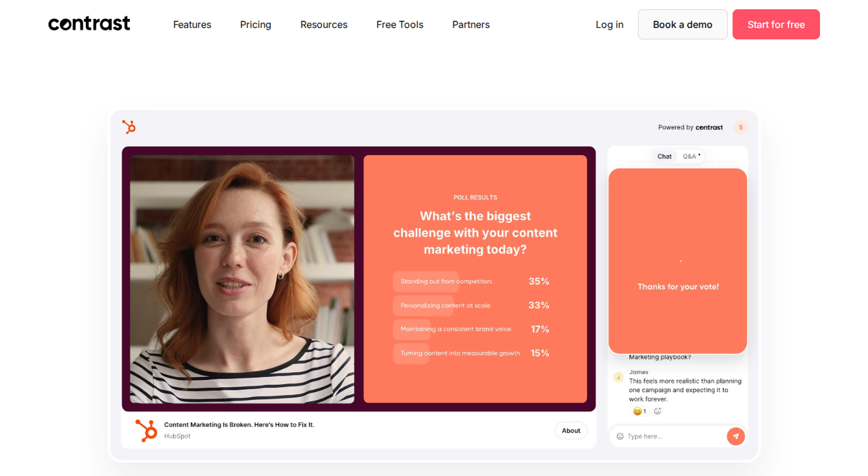Click the small HubSpot sprocket icon above the video
Screen dimensions: 868x476
click(129, 127)
